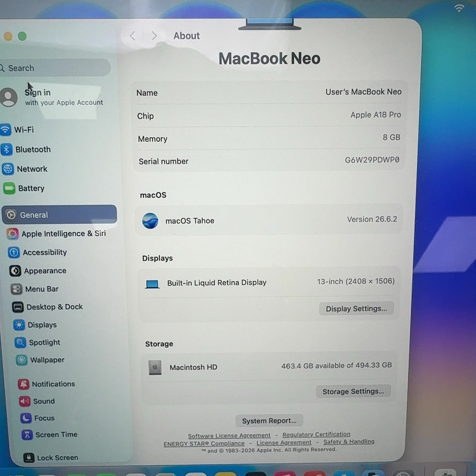
Task: Click the Screen Time hourglass icon
Action: point(27,435)
